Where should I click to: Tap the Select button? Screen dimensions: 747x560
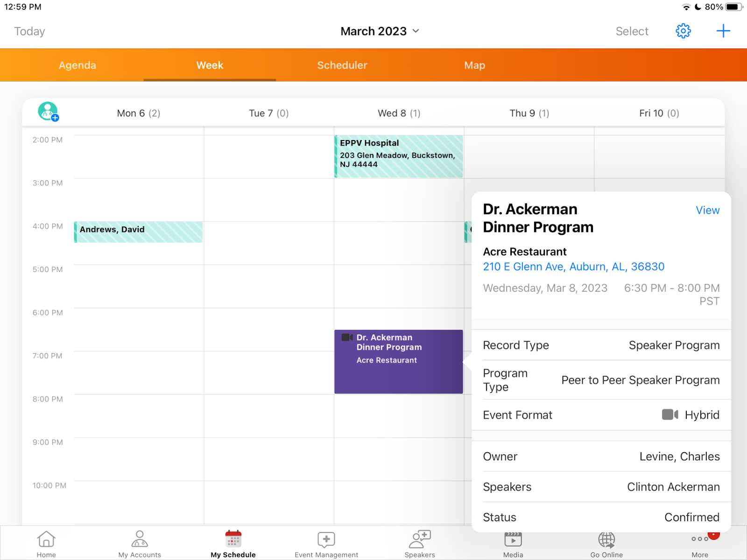tap(632, 31)
